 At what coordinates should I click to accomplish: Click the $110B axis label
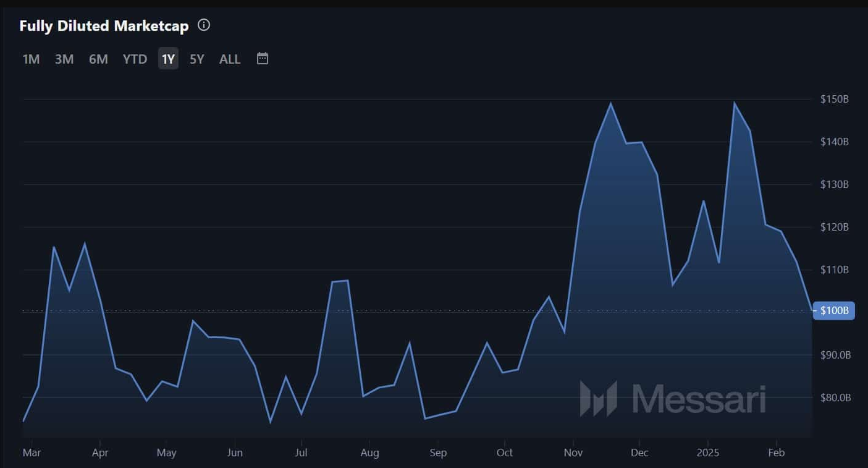pos(835,270)
